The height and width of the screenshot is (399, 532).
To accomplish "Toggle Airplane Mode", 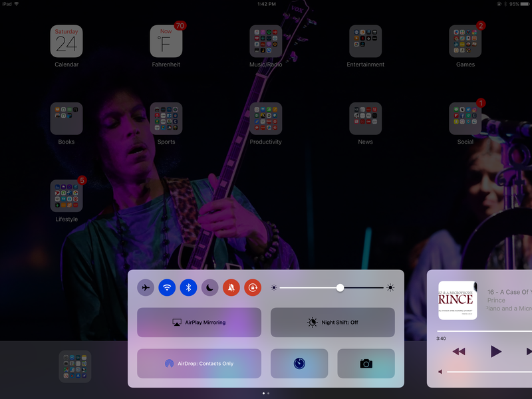I will [x=146, y=288].
